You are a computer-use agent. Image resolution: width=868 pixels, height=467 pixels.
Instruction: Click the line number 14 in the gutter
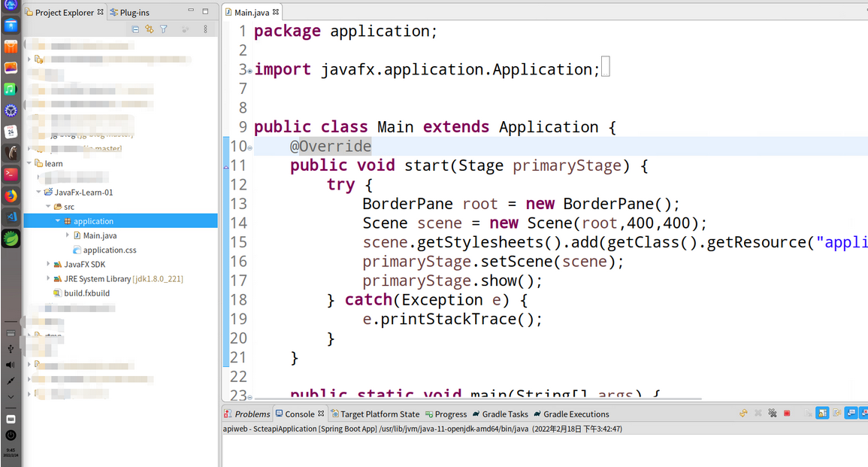(x=238, y=223)
